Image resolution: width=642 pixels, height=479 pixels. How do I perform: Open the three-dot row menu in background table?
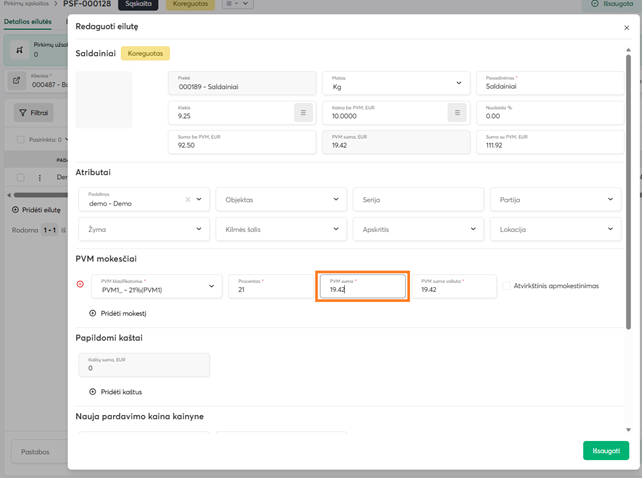pyautogui.click(x=40, y=178)
